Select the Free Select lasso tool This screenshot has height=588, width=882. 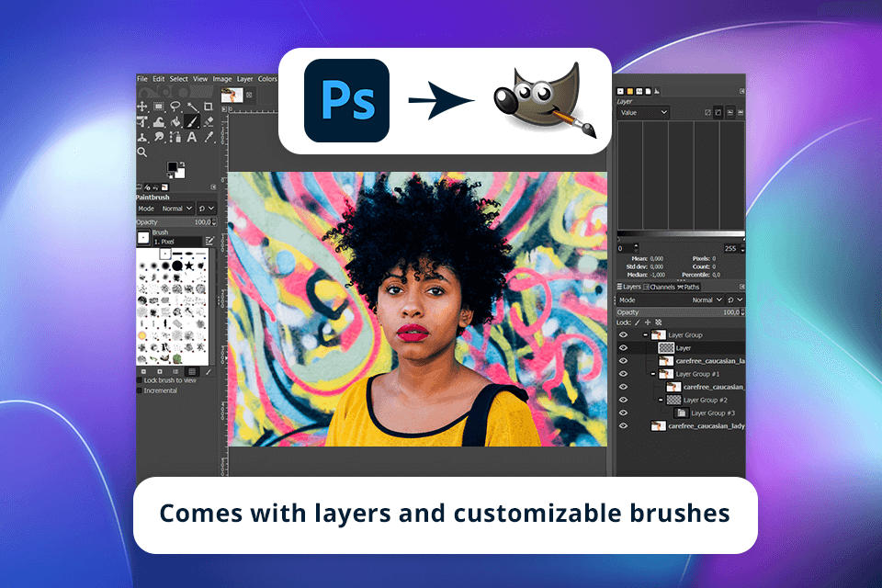point(175,107)
